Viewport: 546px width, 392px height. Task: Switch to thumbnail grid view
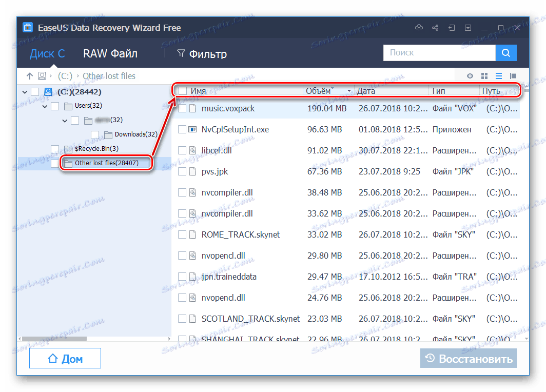point(484,75)
